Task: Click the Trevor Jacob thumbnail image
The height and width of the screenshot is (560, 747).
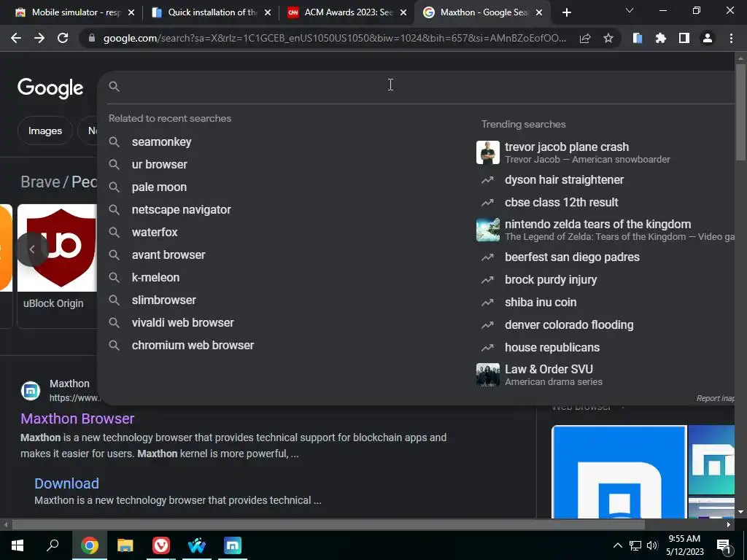Action: pyautogui.click(x=488, y=152)
